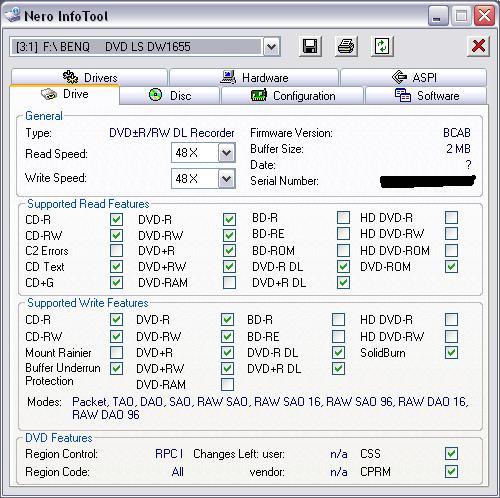Screen dimensions: 500x498
Task: Toggle the C2 Errors read checkbox
Action: [x=116, y=250]
